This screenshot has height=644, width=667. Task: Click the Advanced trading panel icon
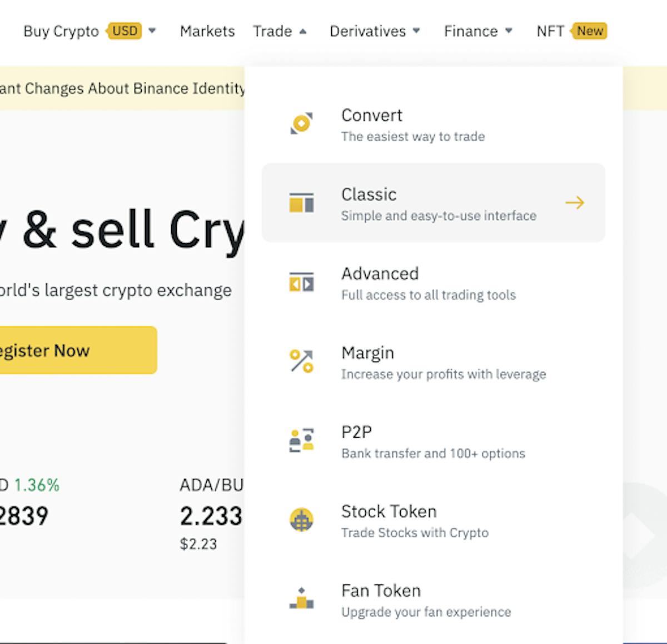[x=302, y=282]
